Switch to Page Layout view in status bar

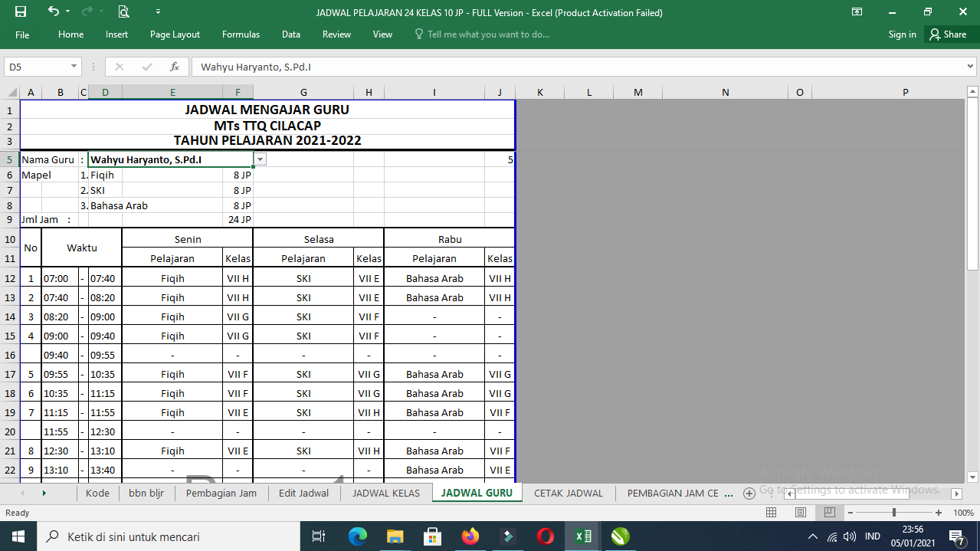[x=800, y=513]
